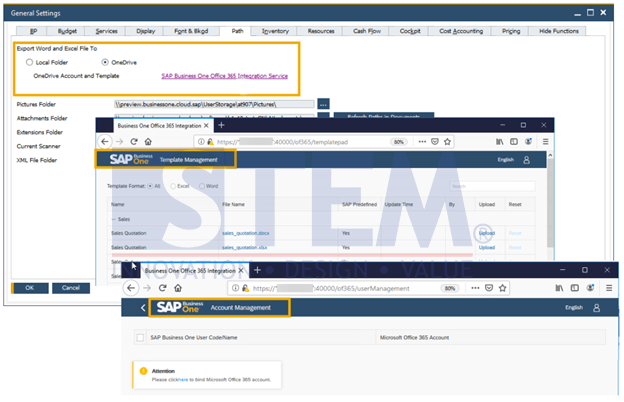Select Excel template format radio

[173, 186]
